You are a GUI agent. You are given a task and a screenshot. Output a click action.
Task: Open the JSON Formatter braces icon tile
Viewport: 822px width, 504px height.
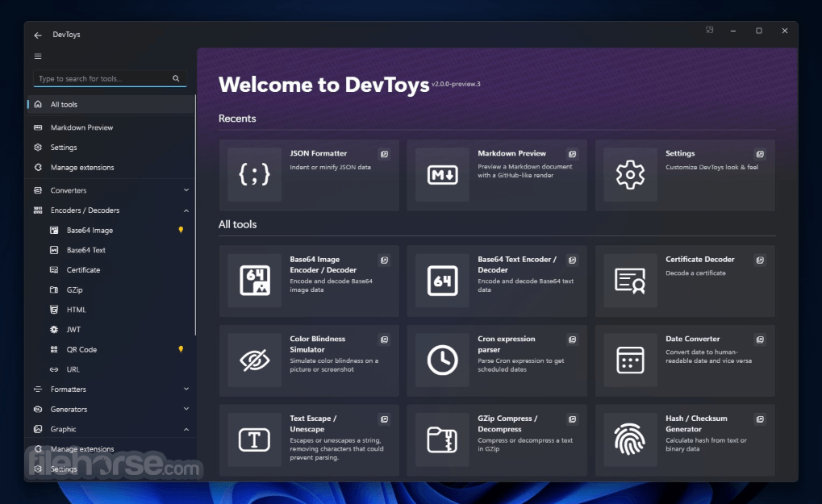(x=254, y=174)
